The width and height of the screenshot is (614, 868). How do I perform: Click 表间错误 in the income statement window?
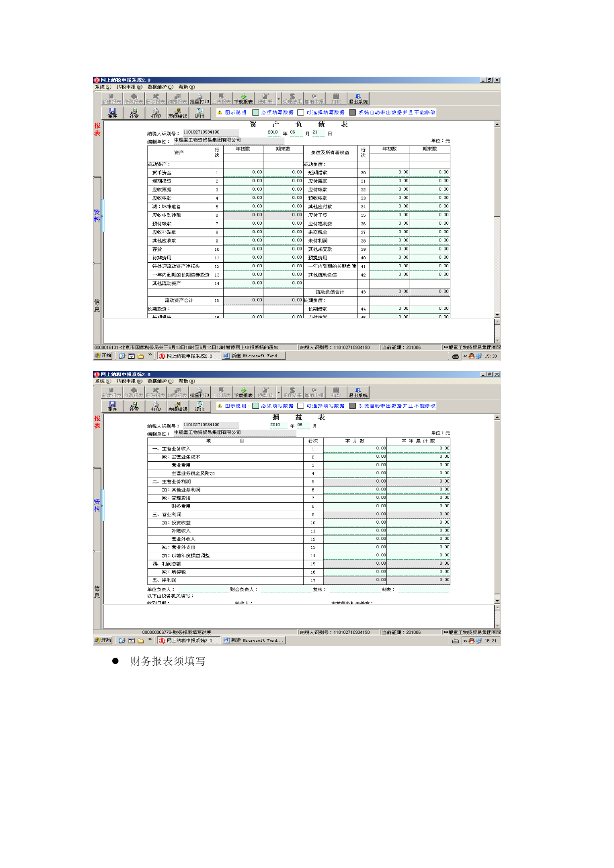coord(178,406)
